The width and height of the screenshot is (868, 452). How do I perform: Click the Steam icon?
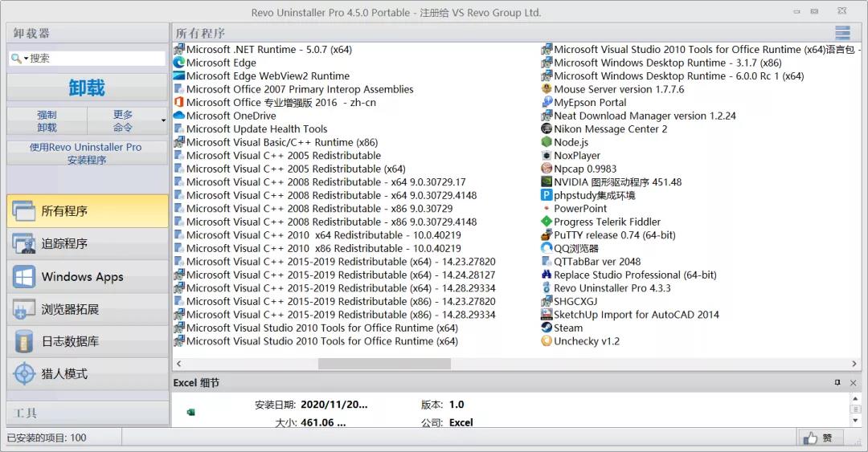(x=547, y=328)
